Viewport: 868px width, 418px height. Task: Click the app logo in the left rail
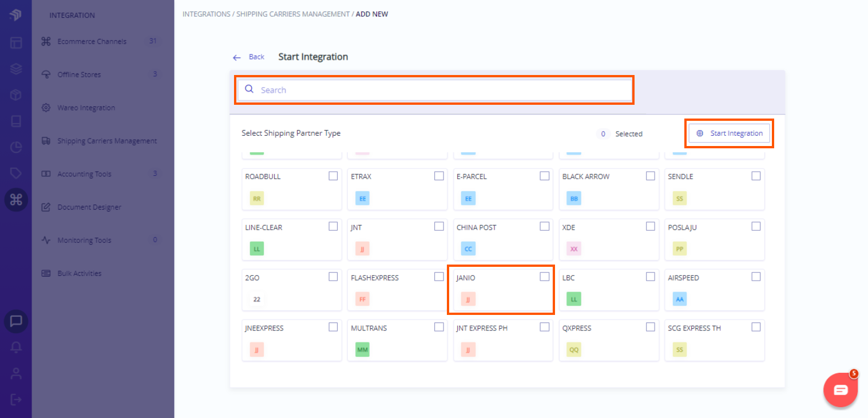click(15, 15)
